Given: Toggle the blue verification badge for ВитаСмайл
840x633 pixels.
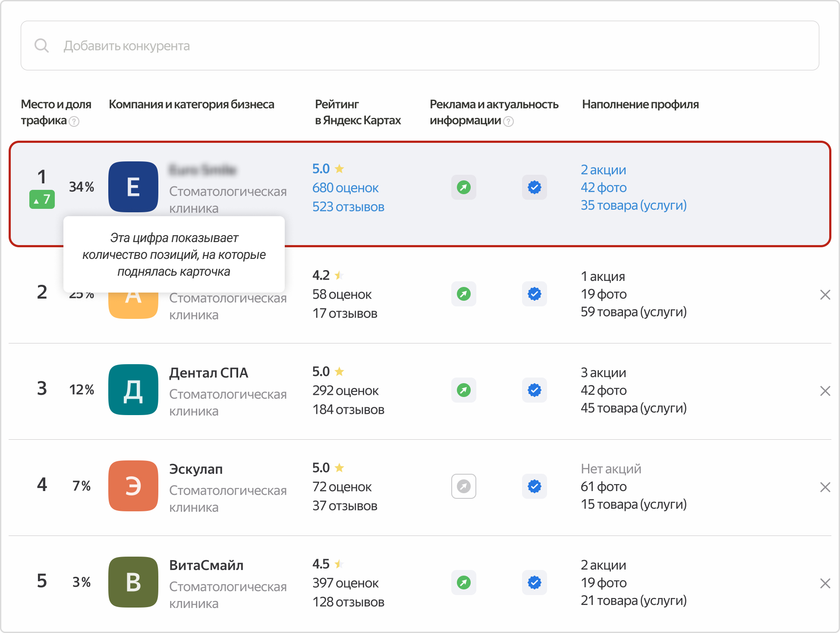Looking at the screenshot, I should (534, 582).
